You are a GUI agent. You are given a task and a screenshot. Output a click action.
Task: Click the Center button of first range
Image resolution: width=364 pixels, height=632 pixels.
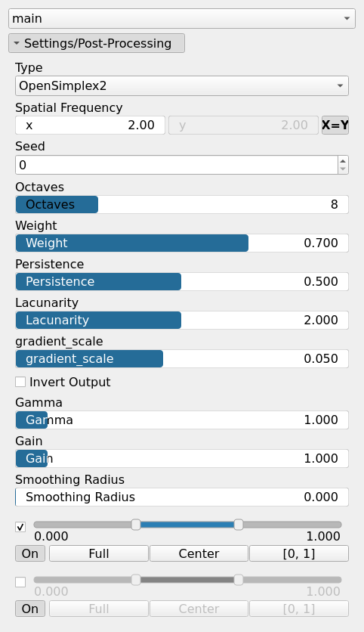click(199, 553)
